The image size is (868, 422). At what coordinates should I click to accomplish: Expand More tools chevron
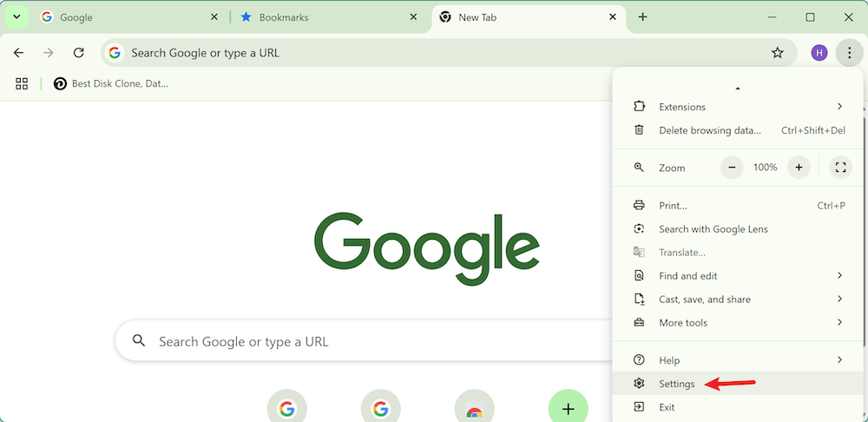(839, 322)
